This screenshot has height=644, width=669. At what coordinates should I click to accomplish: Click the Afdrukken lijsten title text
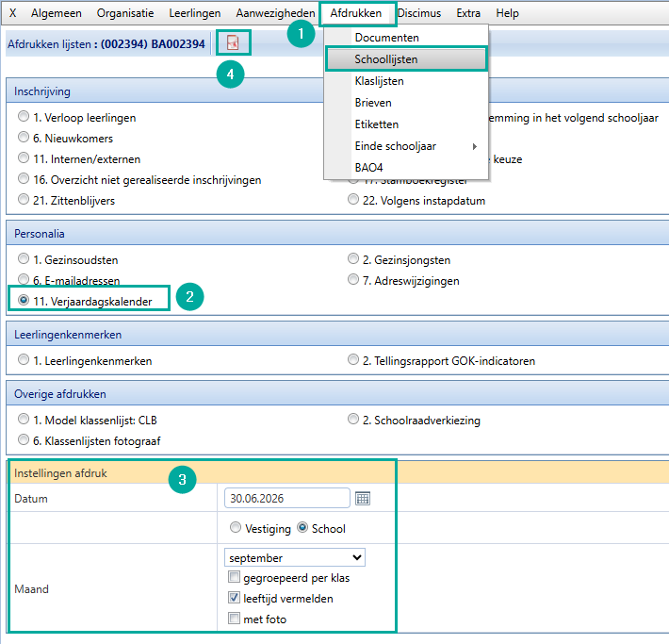point(106,44)
